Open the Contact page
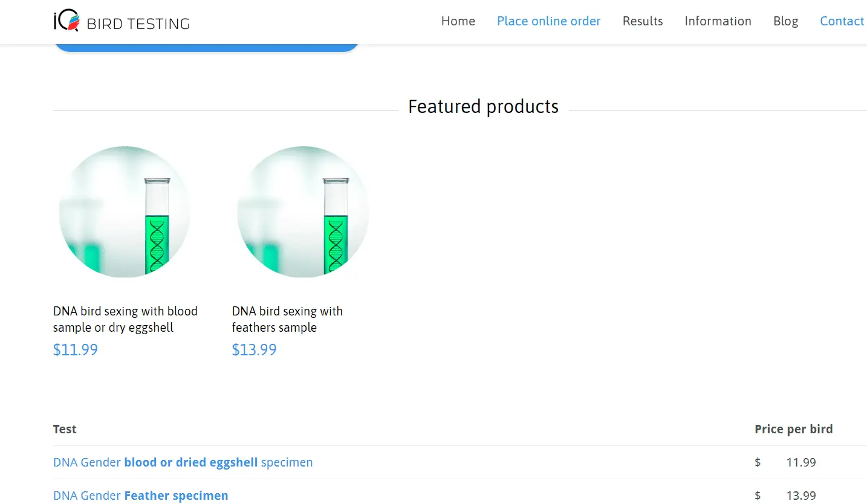Image resolution: width=867 pixels, height=504 pixels. (842, 21)
